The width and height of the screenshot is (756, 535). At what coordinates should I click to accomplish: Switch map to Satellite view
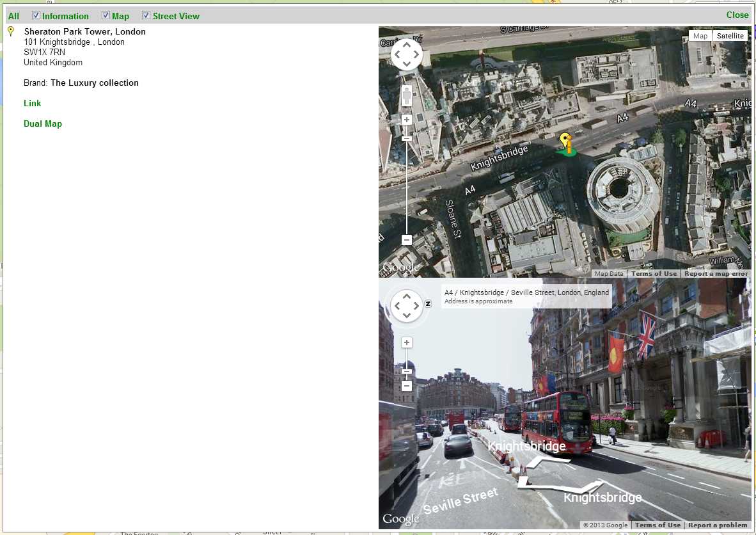click(730, 36)
